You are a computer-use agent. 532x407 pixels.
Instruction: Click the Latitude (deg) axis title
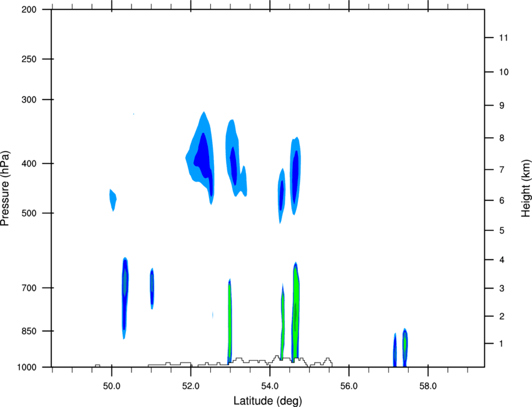(268, 401)
